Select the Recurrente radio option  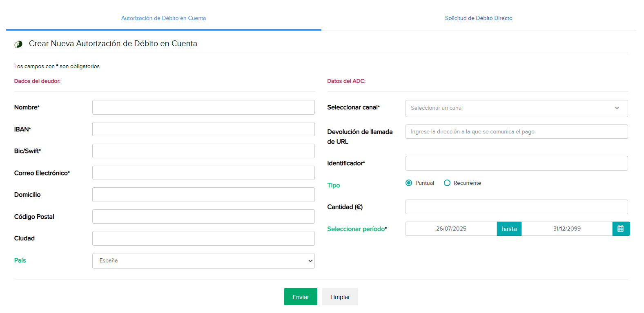[x=447, y=183]
